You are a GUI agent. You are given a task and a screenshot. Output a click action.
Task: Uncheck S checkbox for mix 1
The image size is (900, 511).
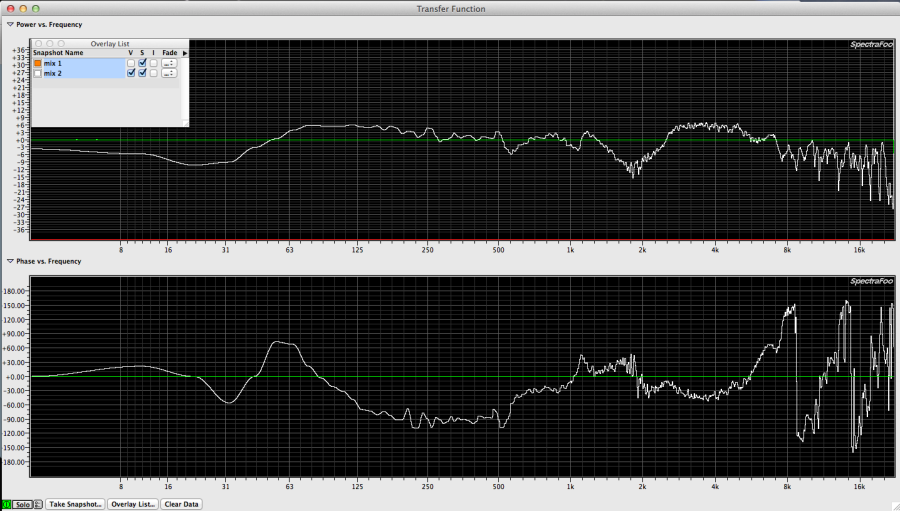pyautogui.click(x=142, y=63)
